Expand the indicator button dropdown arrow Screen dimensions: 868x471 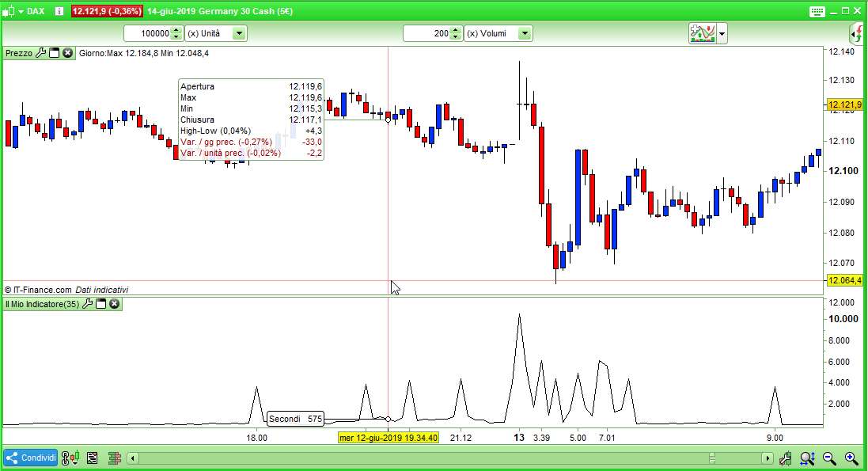coord(722,34)
